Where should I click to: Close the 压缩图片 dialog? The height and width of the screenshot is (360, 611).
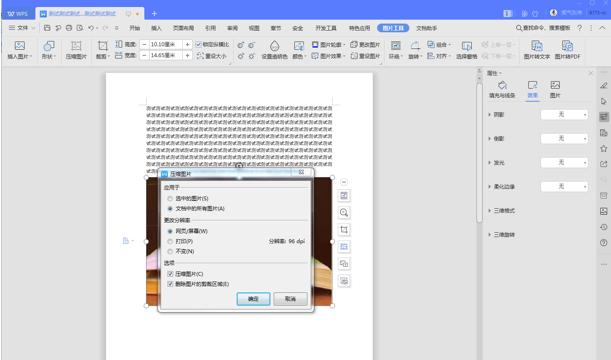tap(301, 172)
